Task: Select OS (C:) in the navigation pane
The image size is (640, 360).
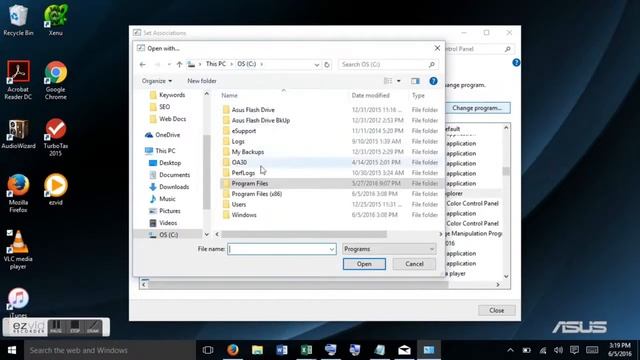Action: click(x=168, y=235)
